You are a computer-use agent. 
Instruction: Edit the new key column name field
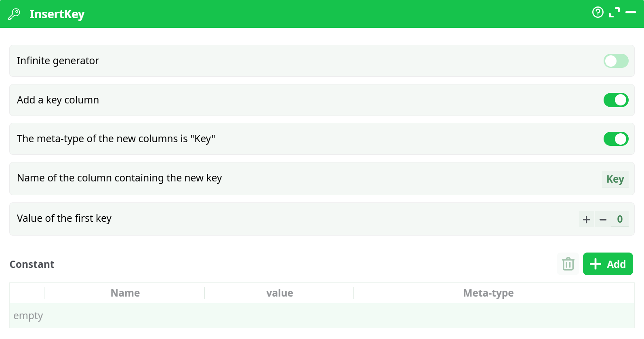pos(615,179)
